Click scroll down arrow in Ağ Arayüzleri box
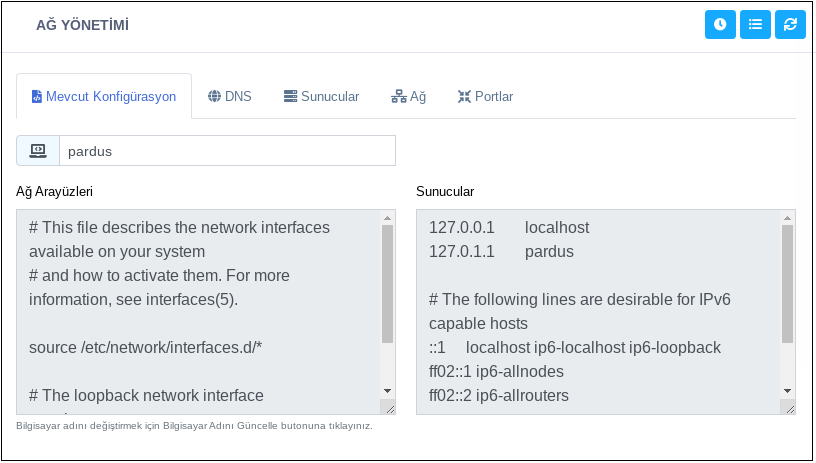Image resolution: width=816 pixels, height=463 pixels. tap(388, 390)
